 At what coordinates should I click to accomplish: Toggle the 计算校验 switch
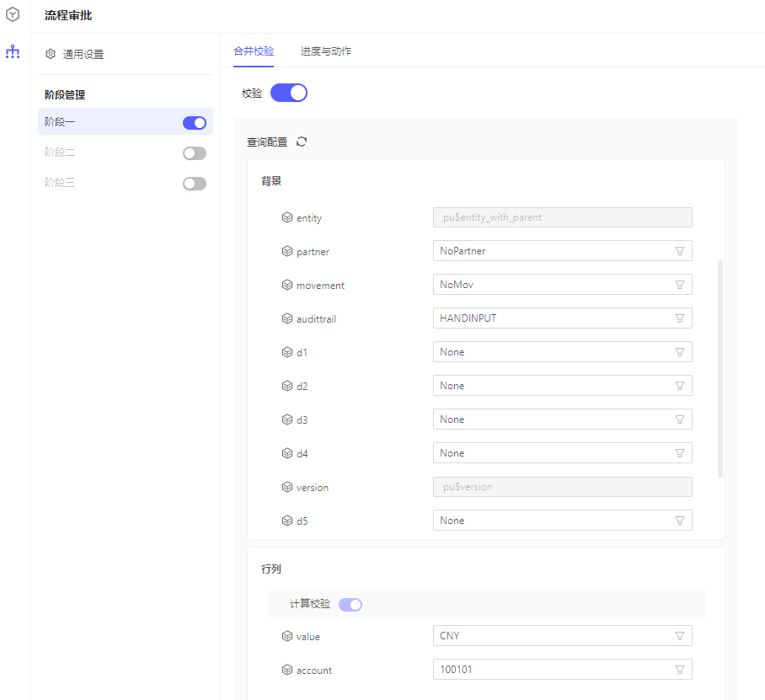(350, 604)
